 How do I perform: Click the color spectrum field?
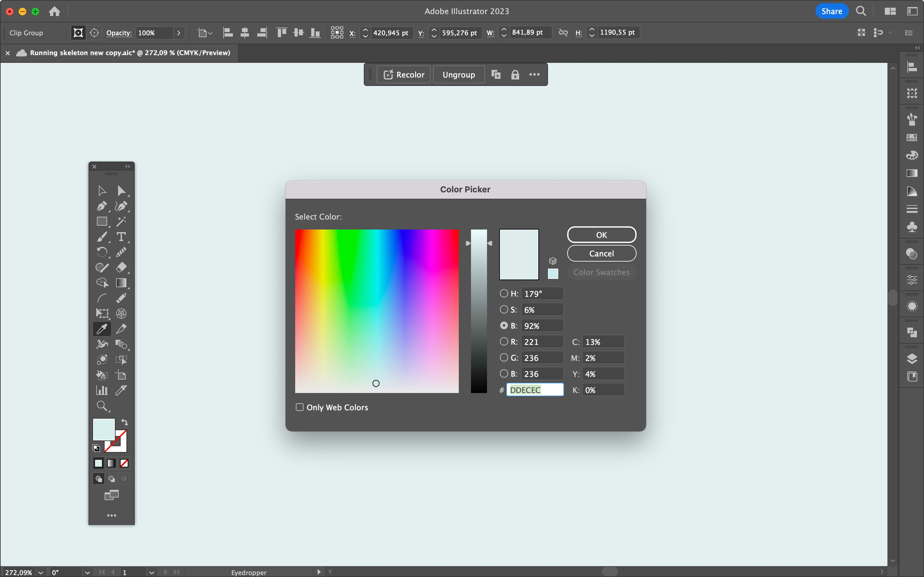point(376,311)
